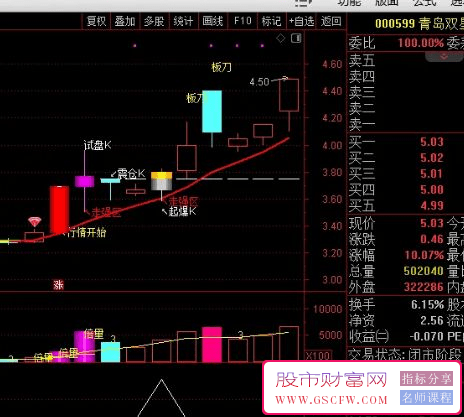Image resolution: width=464 pixels, height=417 pixels.
Task: Open F10 company information
Action: 242,21
